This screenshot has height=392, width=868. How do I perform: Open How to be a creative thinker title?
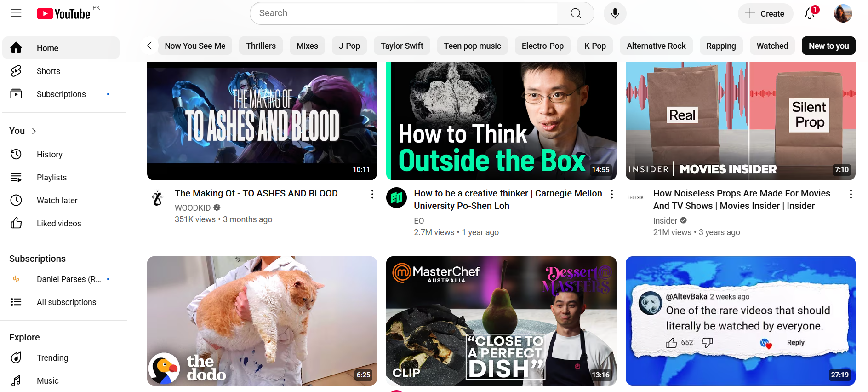click(508, 200)
